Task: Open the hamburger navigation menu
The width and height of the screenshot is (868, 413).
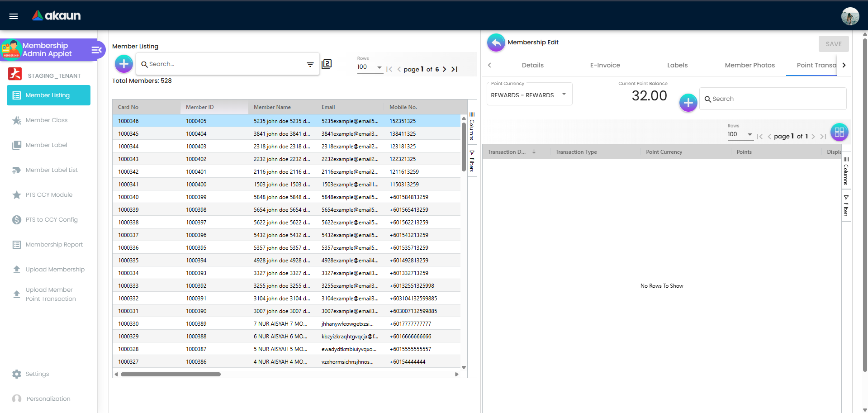Action: [13, 16]
